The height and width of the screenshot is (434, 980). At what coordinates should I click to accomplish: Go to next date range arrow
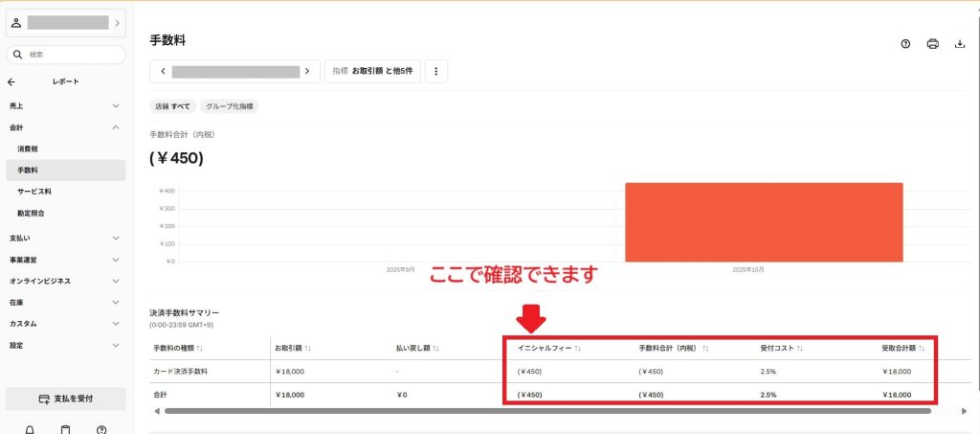pos(307,71)
